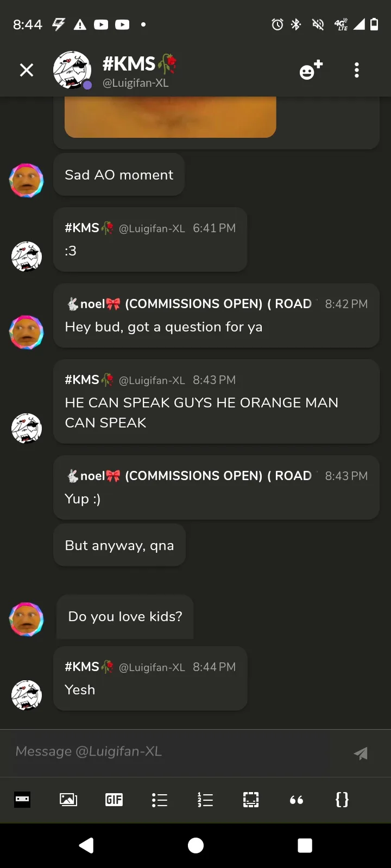Open the add reaction emoji icon

311,70
